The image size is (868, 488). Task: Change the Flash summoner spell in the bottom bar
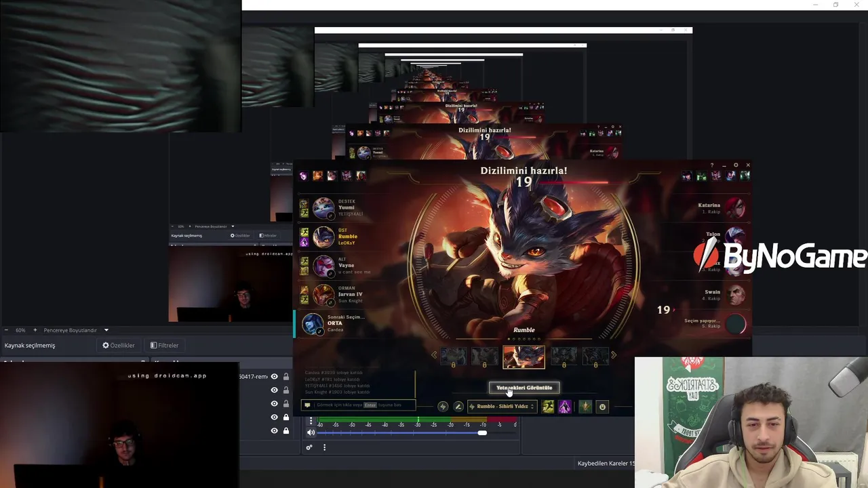pos(548,407)
